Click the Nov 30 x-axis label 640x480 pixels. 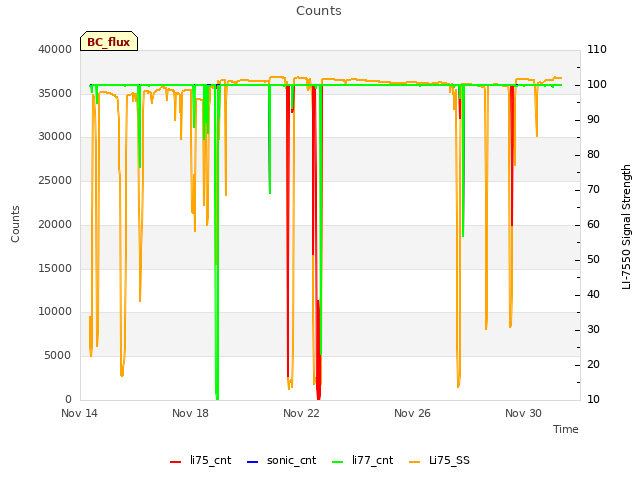[x=523, y=413]
